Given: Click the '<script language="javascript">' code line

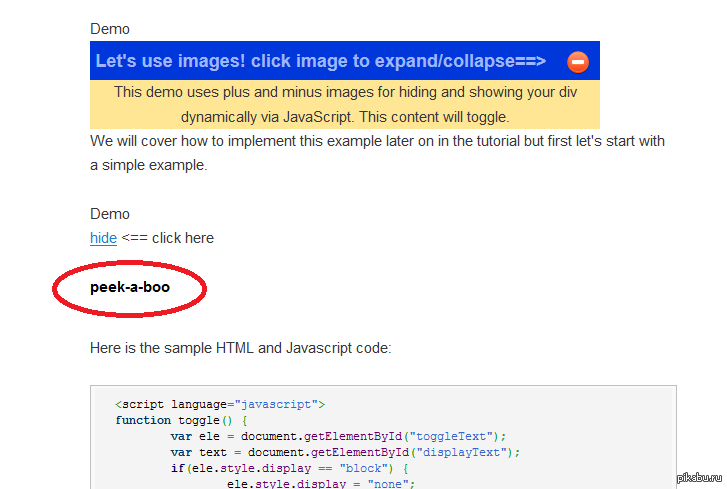Looking at the screenshot, I should (x=220, y=405).
